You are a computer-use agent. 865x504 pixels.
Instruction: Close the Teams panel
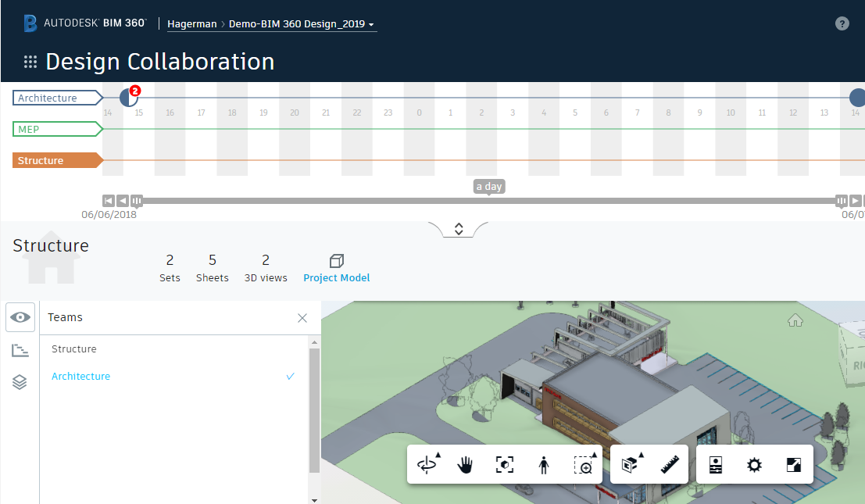tap(302, 318)
